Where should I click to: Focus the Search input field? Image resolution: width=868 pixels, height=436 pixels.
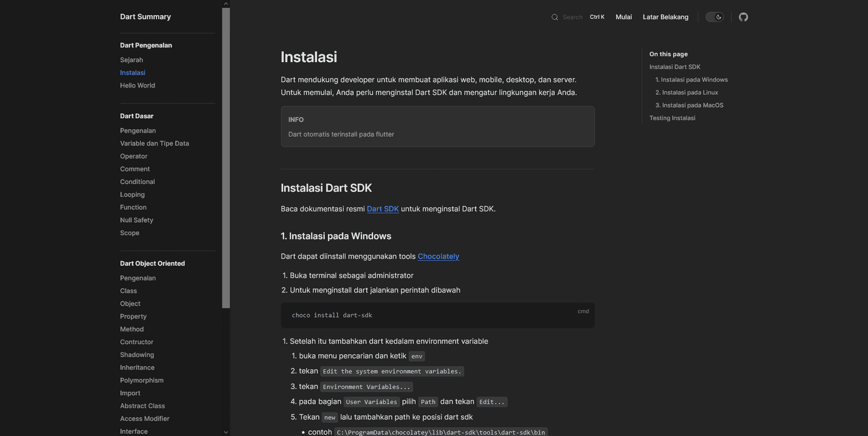[x=572, y=17]
